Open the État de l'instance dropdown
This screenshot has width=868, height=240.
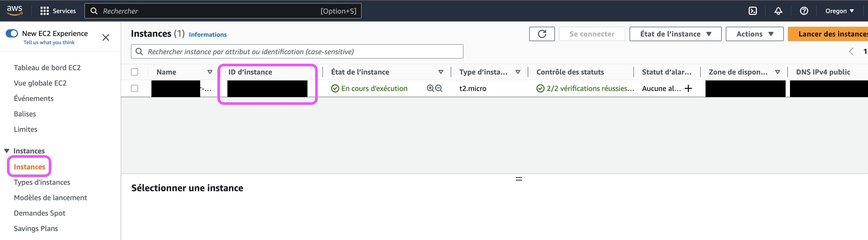(x=675, y=34)
